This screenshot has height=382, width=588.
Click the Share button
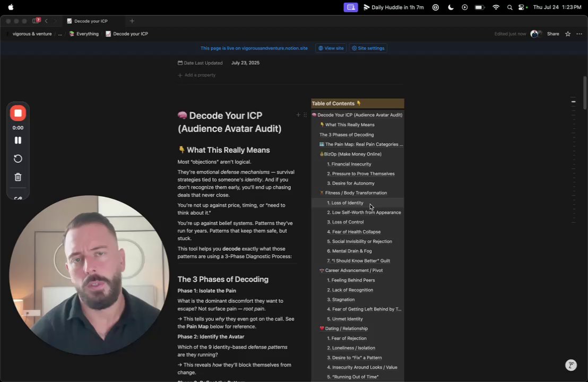553,34
